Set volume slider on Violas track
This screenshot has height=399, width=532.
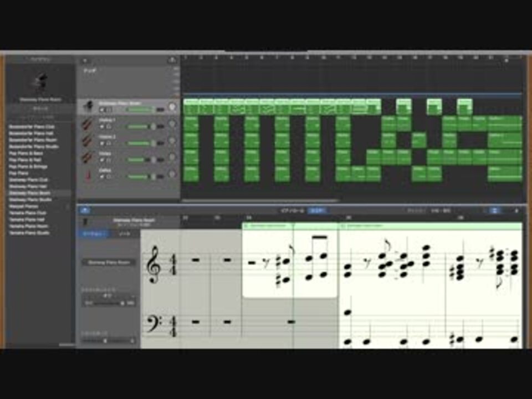point(145,160)
